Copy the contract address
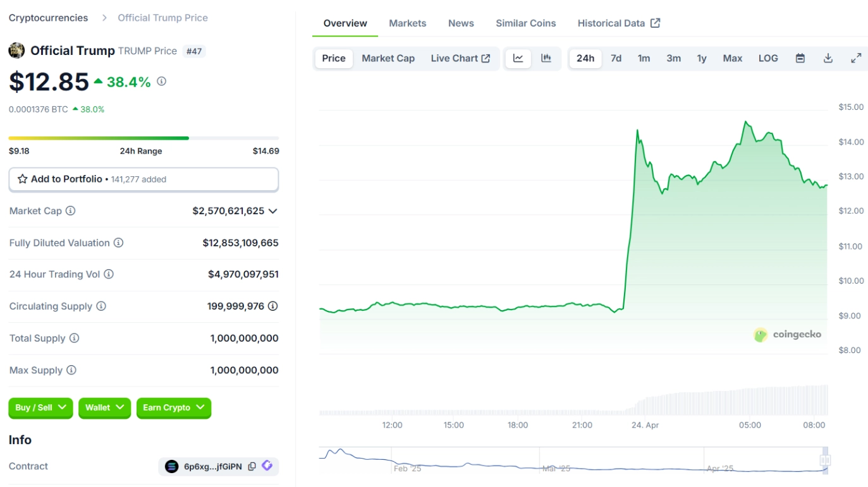Viewport: 868px width, 487px height. pyautogui.click(x=252, y=466)
